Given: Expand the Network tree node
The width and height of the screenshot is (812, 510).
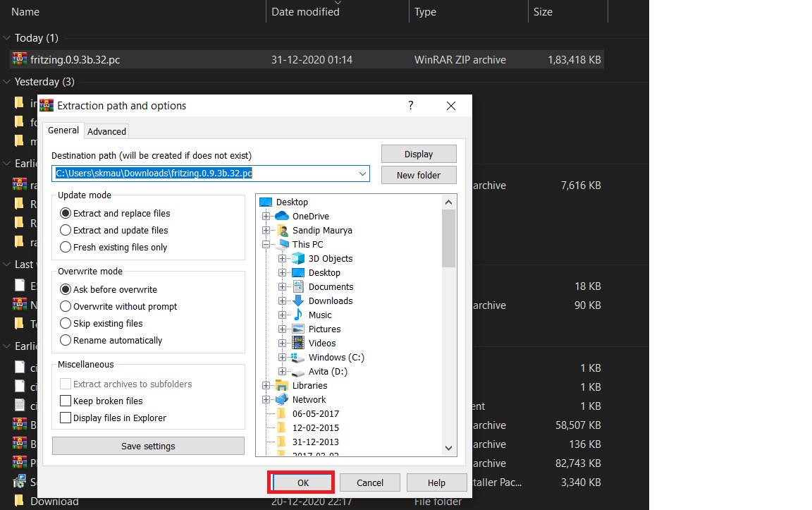Looking at the screenshot, I should click(x=266, y=399).
